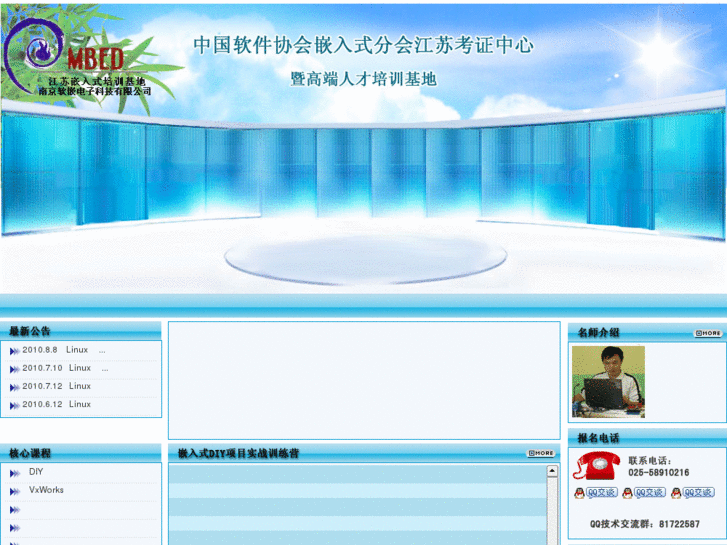Screen dimensions: 727x545
Task: Click the banner subtitle 暨高端人才培训基地
Action: point(364,79)
